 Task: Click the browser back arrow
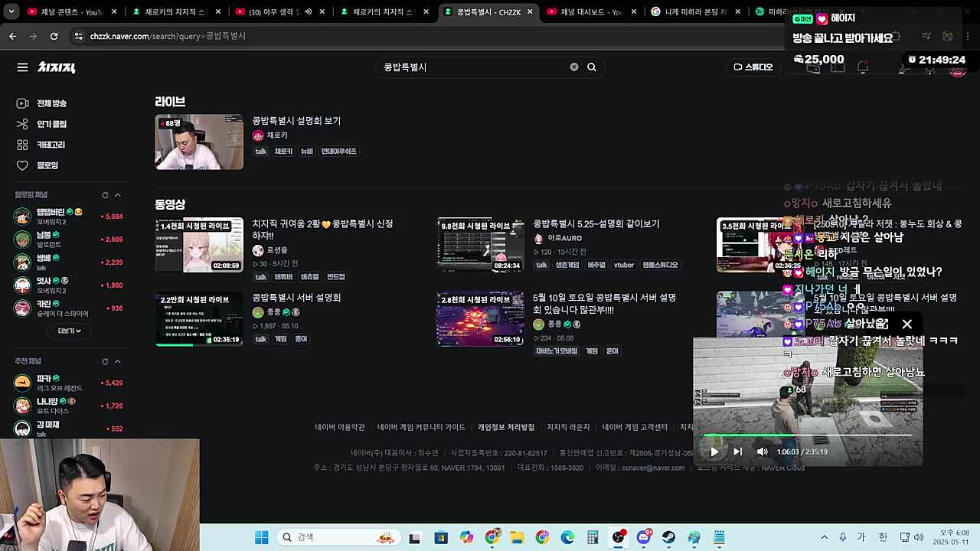tap(12, 36)
